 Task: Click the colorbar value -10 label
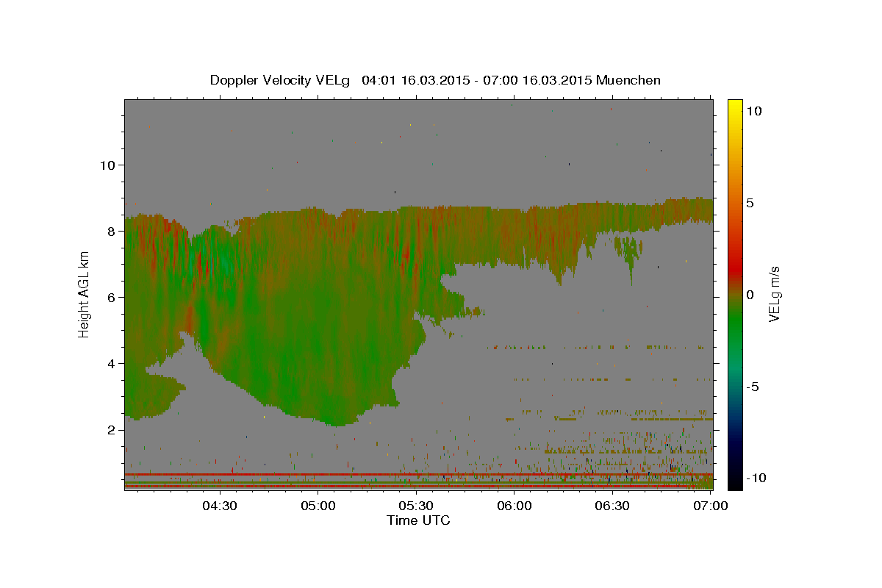tap(756, 478)
